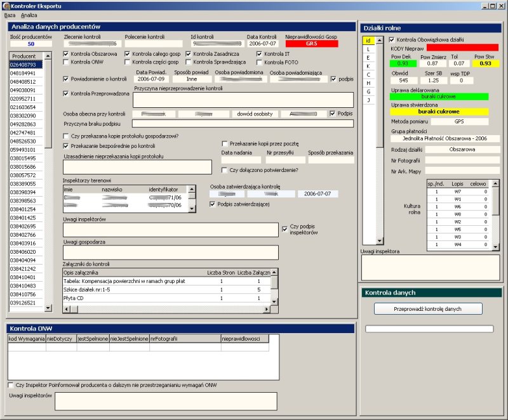Toggle Kontrola Obszarowa checkbox

tap(66, 54)
